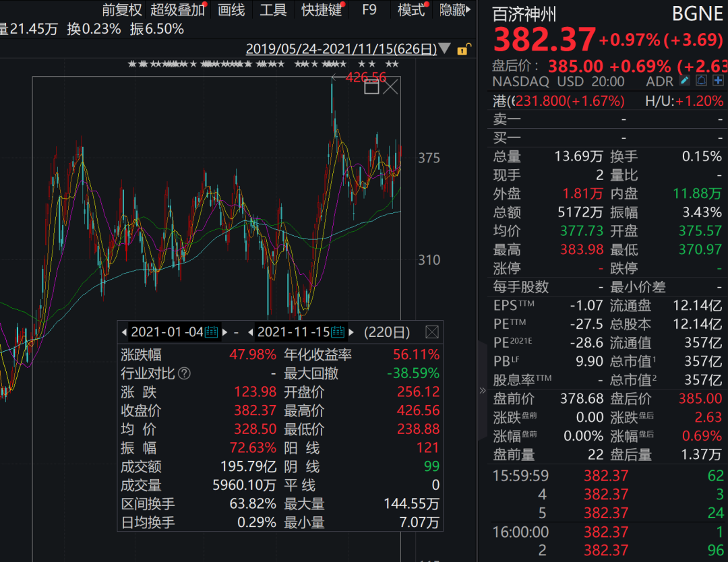Toggle the orange lock on date range
728x562 pixels.
click(464, 49)
